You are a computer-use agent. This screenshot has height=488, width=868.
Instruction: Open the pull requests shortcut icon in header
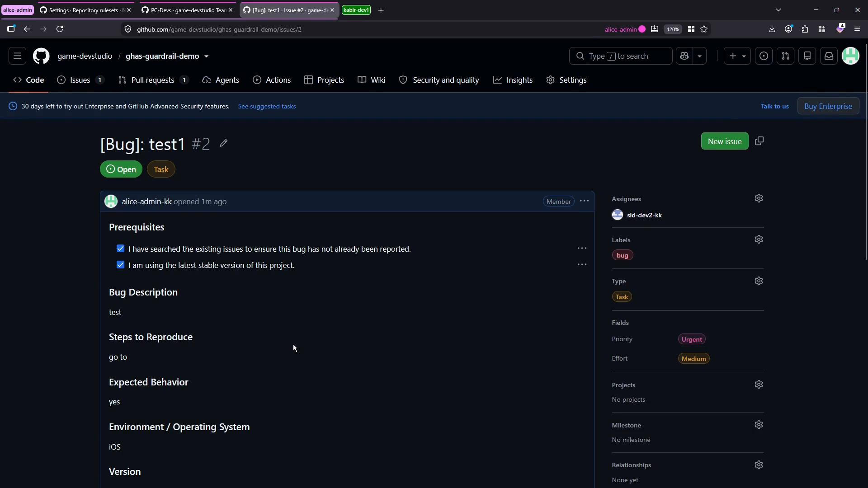click(785, 56)
